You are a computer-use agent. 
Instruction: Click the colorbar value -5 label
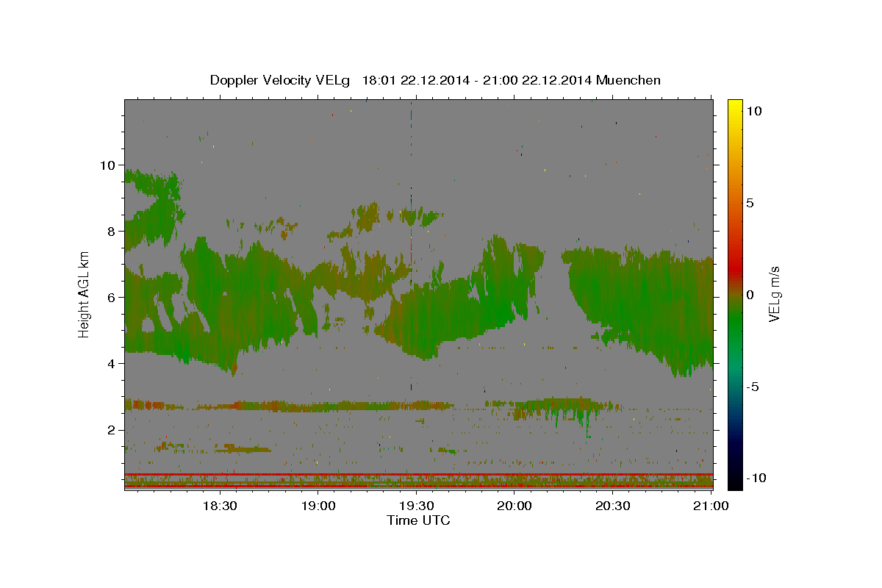coord(752,387)
